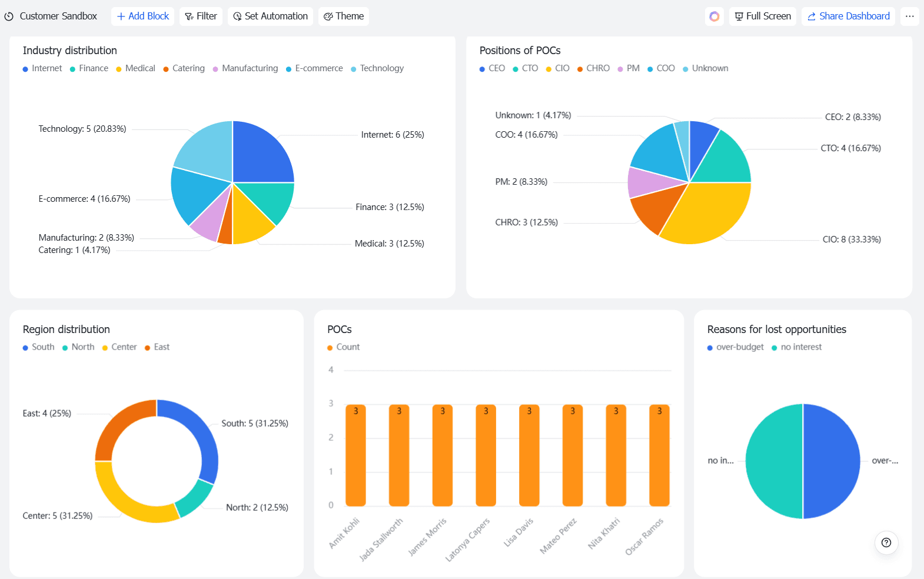Click the blue over-budget half of pie
The width and height of the screenshot is (924, 579).
[x=832, y=461]
